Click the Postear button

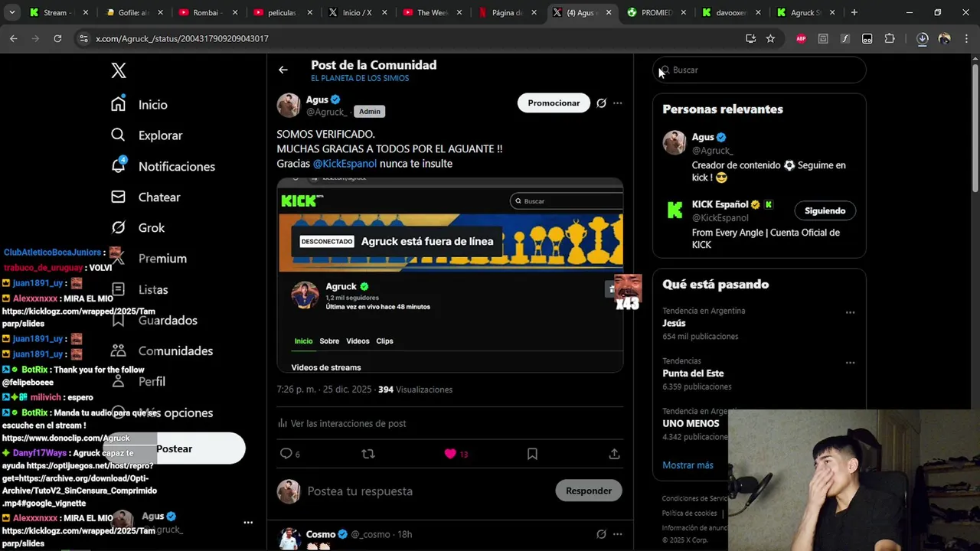pyautogui.click(x=175, y=448)
